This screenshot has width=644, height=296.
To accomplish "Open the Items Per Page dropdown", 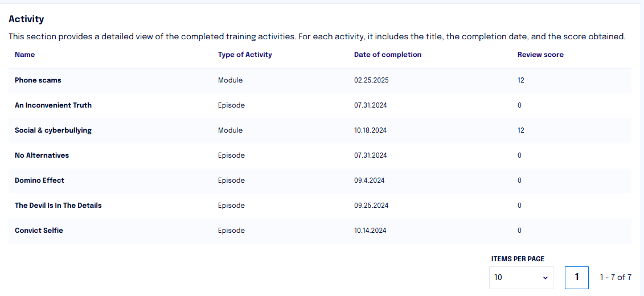I will pyautogui.click(x=521, y=278).
